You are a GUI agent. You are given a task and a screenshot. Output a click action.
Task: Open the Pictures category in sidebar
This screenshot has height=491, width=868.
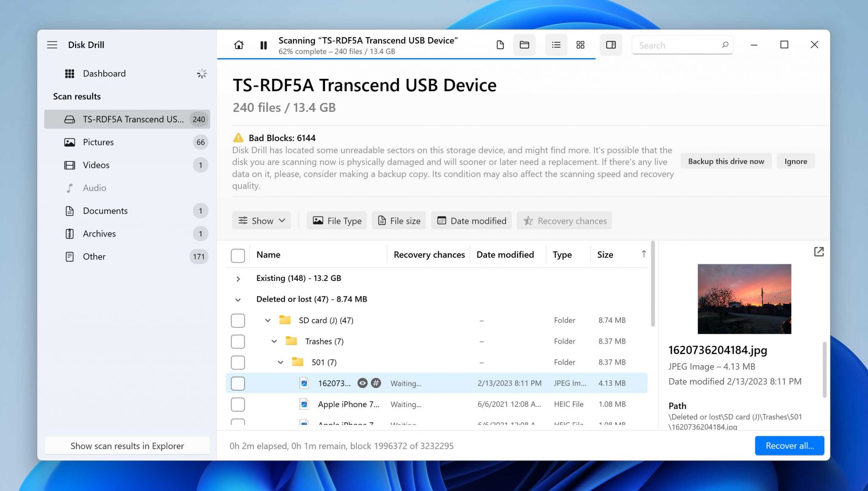tap(98, 142)
